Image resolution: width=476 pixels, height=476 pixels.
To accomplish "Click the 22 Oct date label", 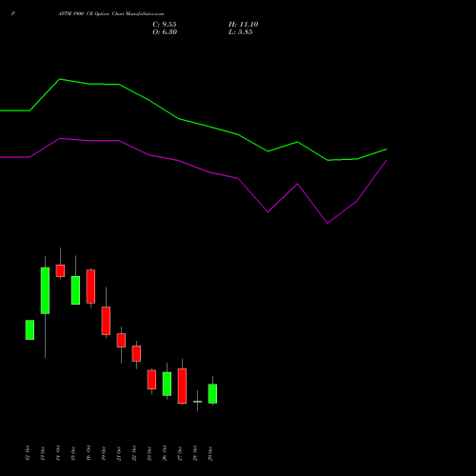I will [x=134, y=453].
